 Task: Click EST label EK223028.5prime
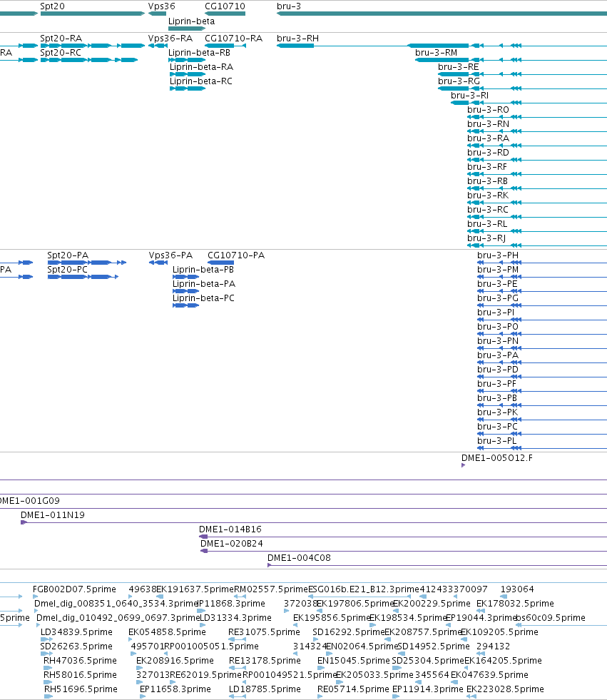coord(505,689)
